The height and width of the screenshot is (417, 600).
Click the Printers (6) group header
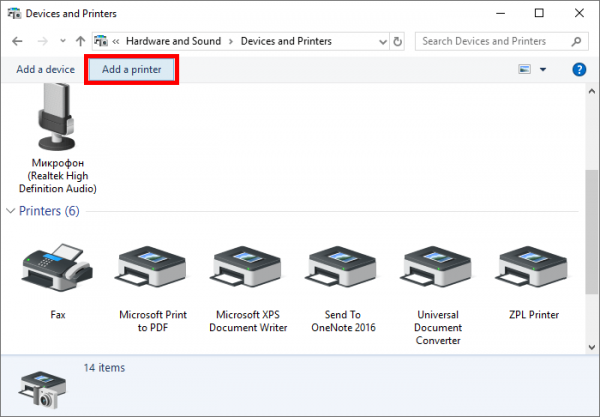coord(49,211)
